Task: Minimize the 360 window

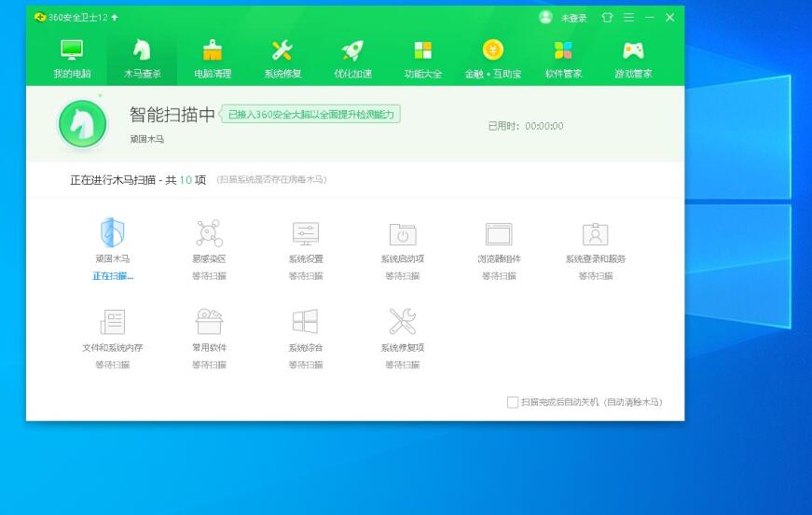Action: tap(650, 18)
